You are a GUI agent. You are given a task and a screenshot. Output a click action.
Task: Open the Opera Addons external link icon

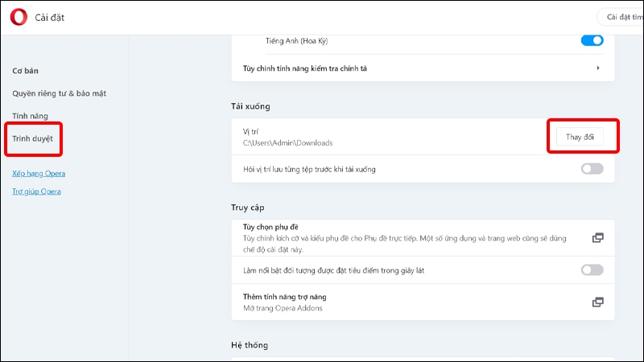pos(597,302)
